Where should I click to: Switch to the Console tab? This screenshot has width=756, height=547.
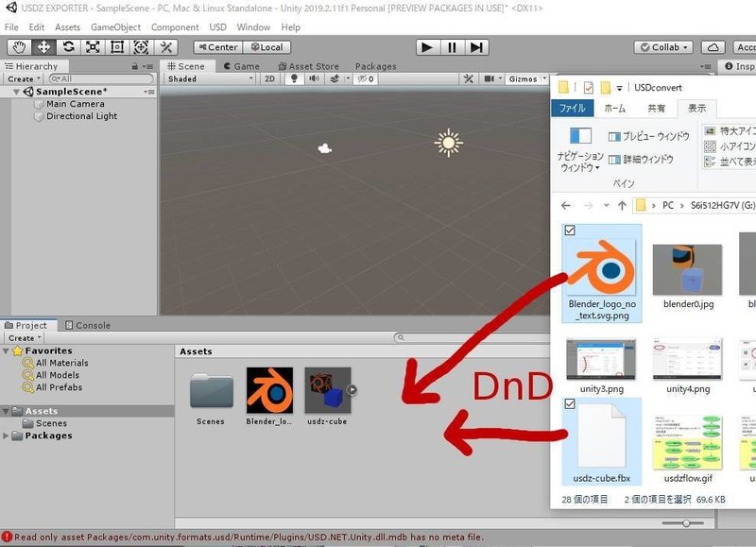pyautogui.click(x=88, y=325)
